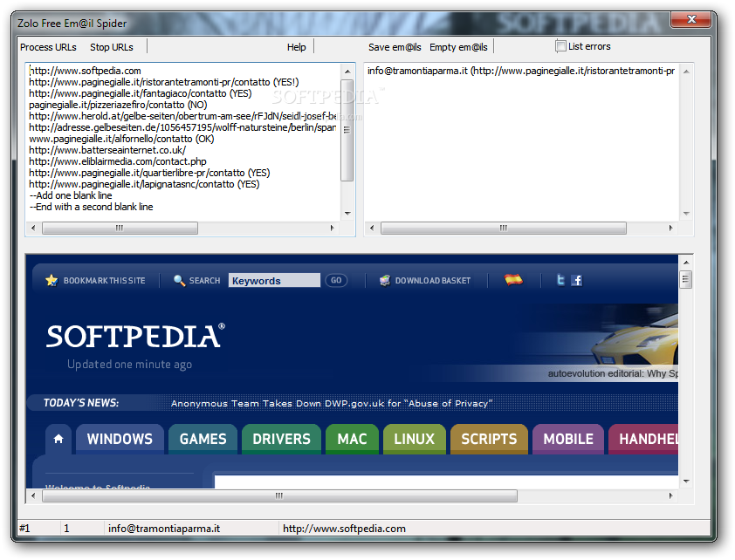Open the MOBILE category tab

pyautogui.click(x=568, y=439)
